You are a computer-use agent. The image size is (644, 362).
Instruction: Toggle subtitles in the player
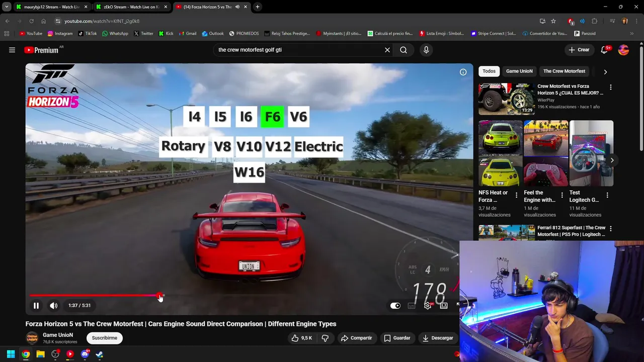pos(412,305)
